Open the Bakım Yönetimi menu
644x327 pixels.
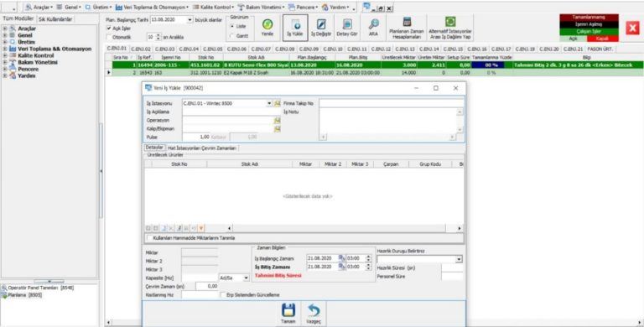(x=262, y=8)
